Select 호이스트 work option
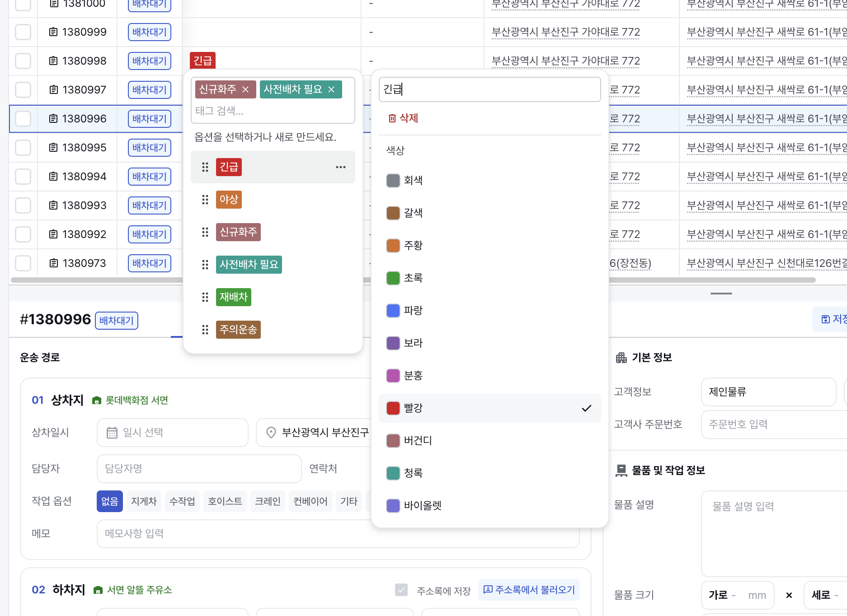 (x=225, y=501)
